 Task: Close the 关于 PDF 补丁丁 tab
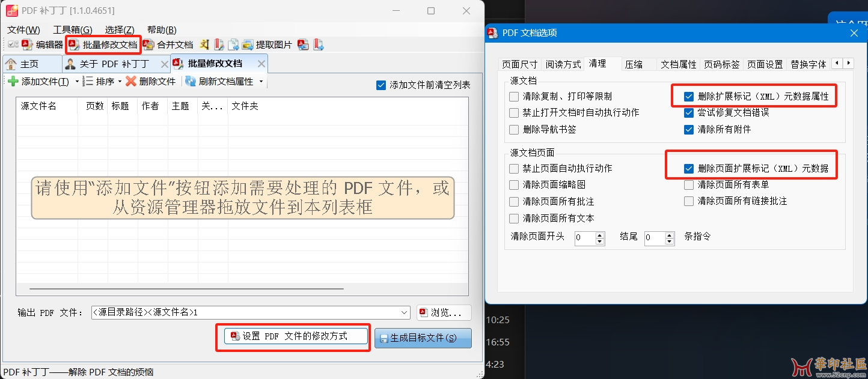164,64
